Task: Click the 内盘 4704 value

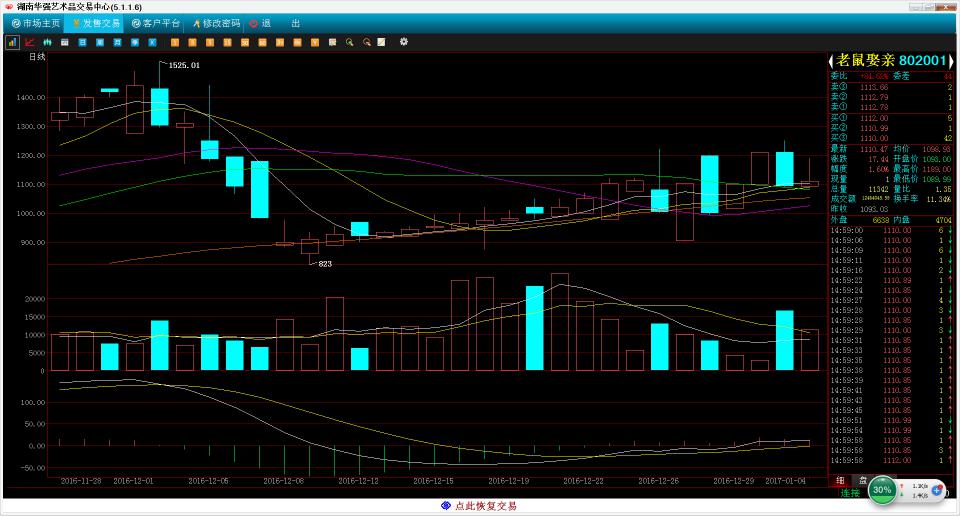Action: (943, 220)
